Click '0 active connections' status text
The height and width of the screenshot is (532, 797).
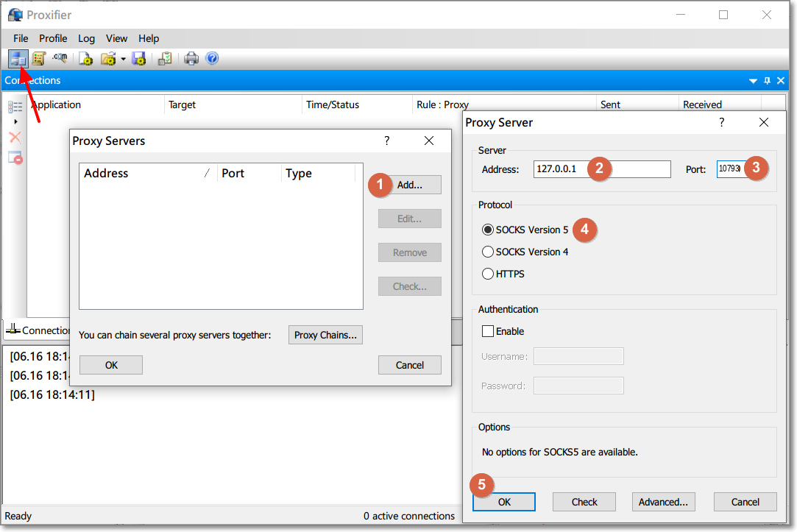(408, 517)
